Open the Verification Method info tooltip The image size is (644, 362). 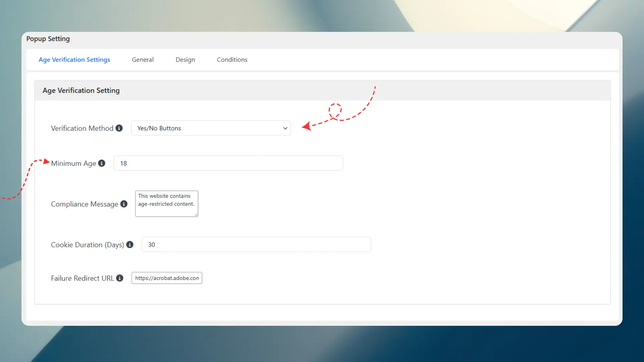[x=119, y=128]
